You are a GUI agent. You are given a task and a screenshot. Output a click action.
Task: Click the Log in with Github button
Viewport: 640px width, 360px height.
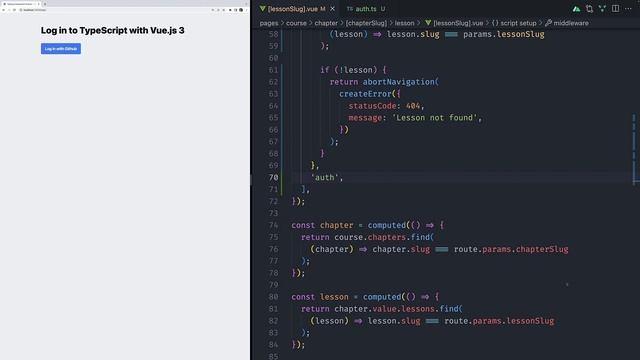point(61,49)
